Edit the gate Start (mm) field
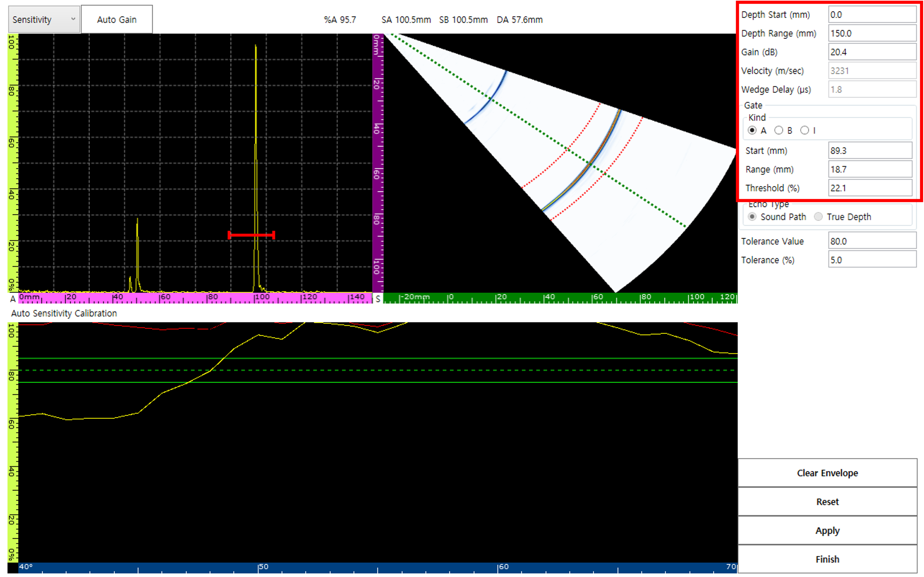Screen dimensions: 924x577 (x=870, y=150)
